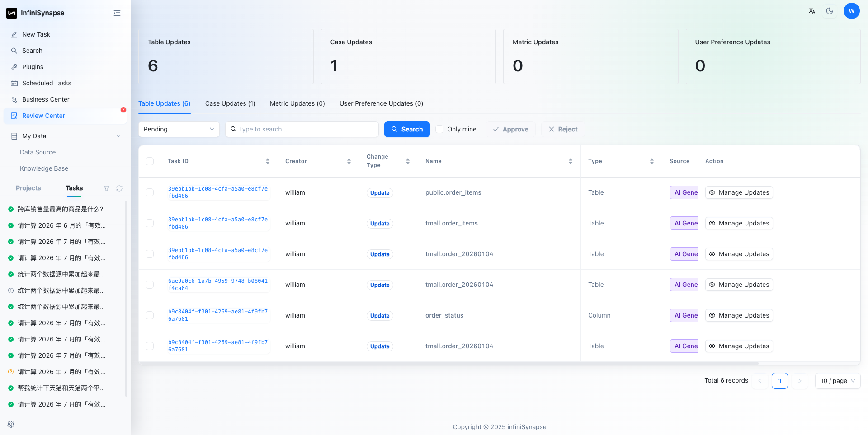Click the tasks filter funnel icon
The image size is (868, 435).
[107, 188]
